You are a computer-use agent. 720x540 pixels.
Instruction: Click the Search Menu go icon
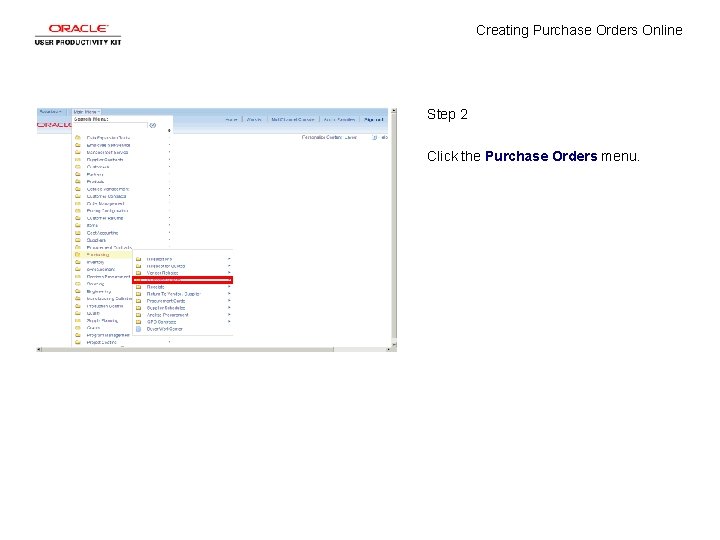tap(153, 125)
